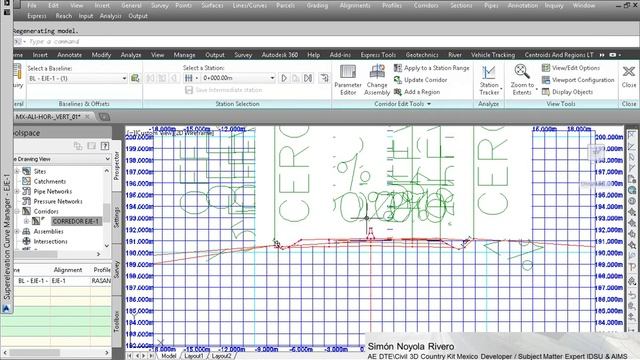Click Save Intermediate station

click(x=223, y=90)
